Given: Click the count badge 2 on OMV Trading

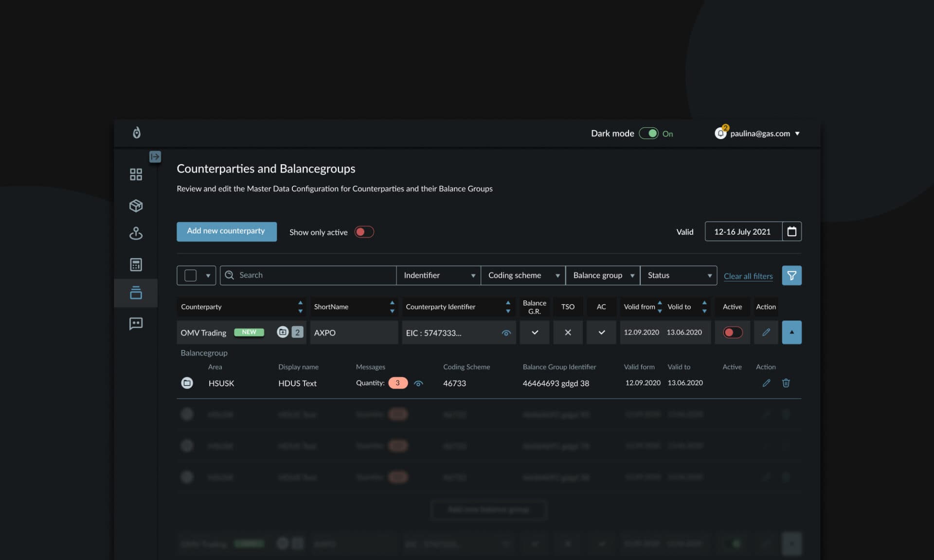Looking at the screenshot, I should click(297, 332).
